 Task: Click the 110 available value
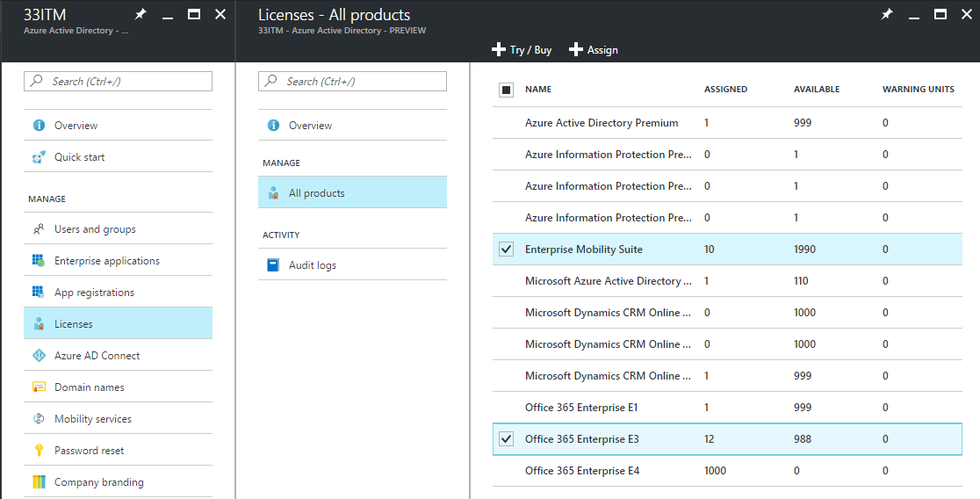point(801,281)
